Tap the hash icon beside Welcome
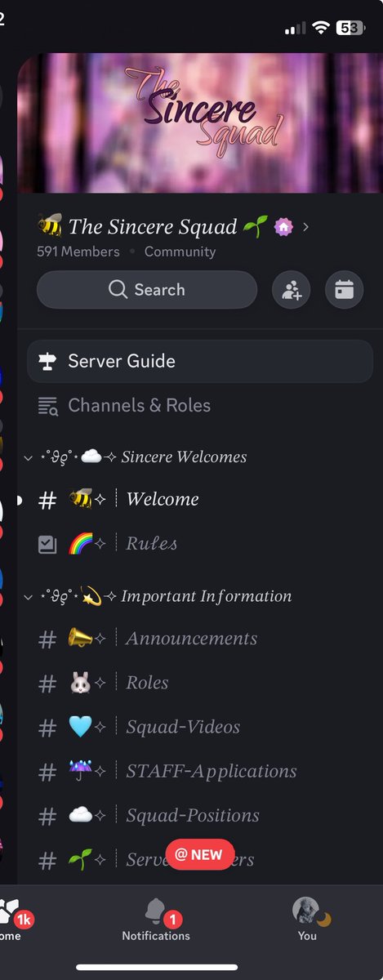The width and height of the screenshot is (383, 980). (48, 500)
